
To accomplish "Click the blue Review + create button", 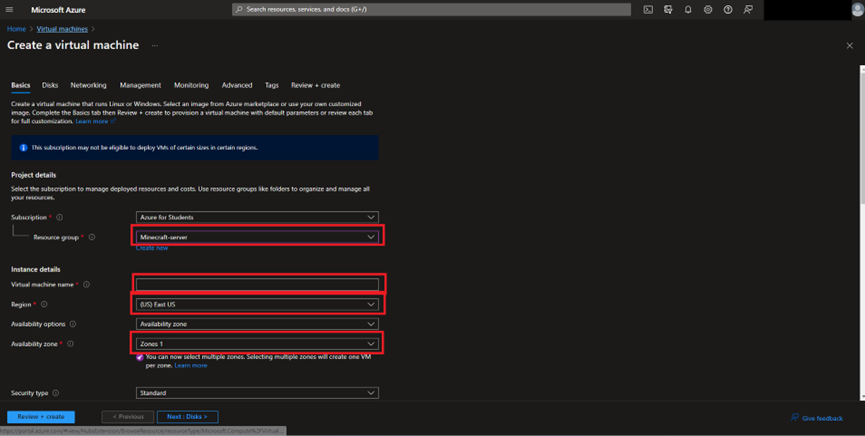I will 41,417.
